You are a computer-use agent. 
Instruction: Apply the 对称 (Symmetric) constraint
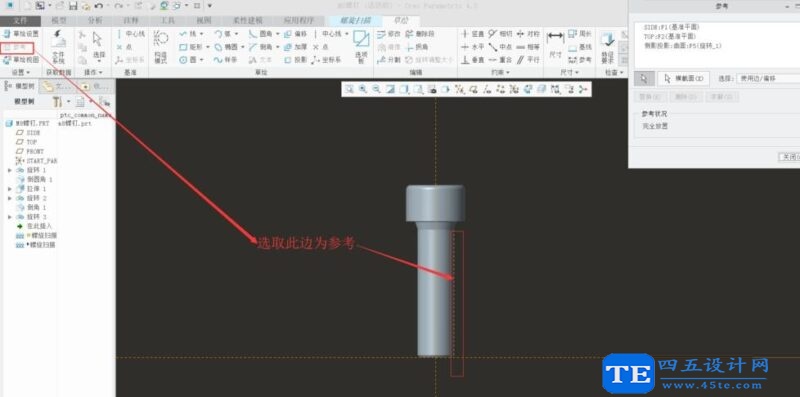point(528,34)
